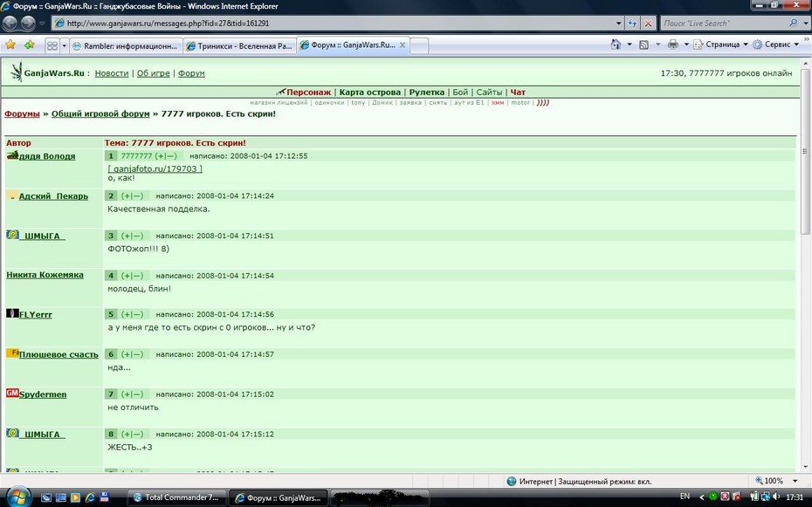Click the yellow icon beside Плюшевое счасть
This screenshot has width=812, height=507.
[12, 353]
